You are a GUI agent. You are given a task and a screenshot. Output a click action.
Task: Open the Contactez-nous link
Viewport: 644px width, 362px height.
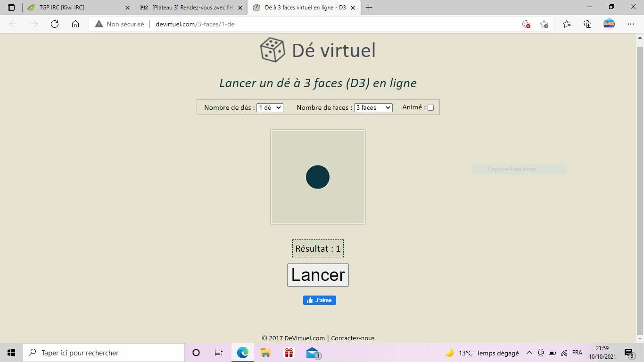(x=353, y=338)
